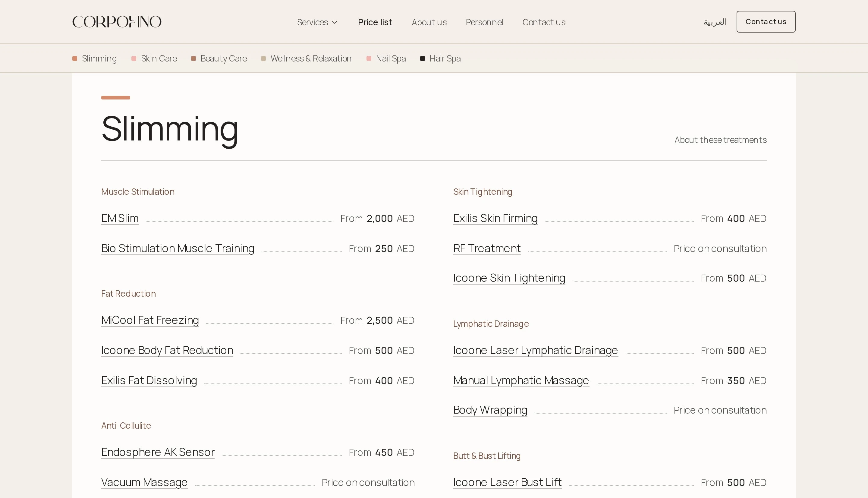Click the Corpofino logo
The height and width of the screenshot is (498, 868).
(117, 22)
